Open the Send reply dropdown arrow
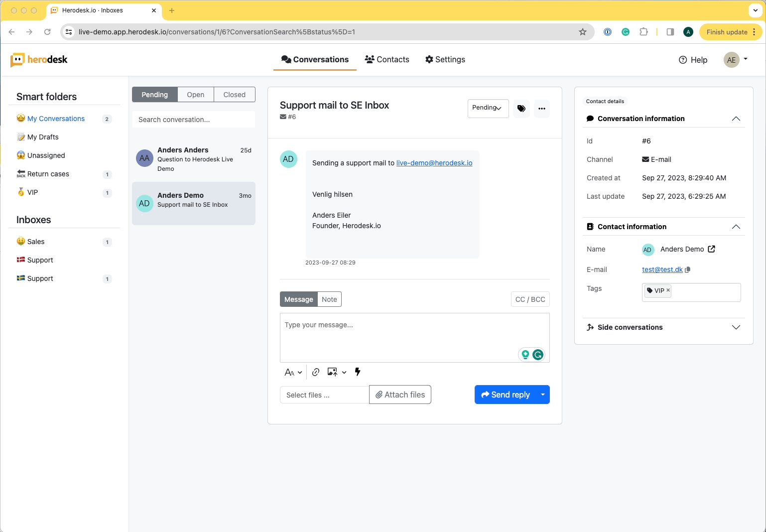766x532 pixels. (x=543, y=395)
